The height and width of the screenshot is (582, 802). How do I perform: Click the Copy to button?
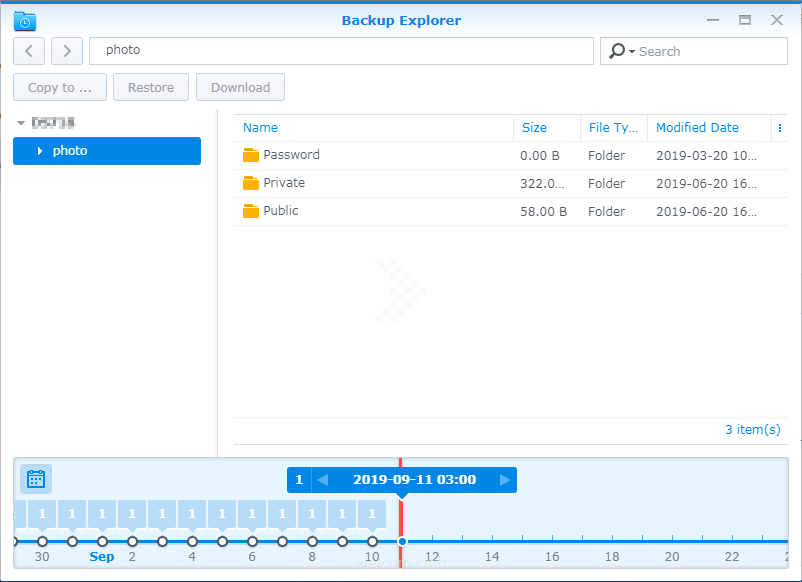60,88
